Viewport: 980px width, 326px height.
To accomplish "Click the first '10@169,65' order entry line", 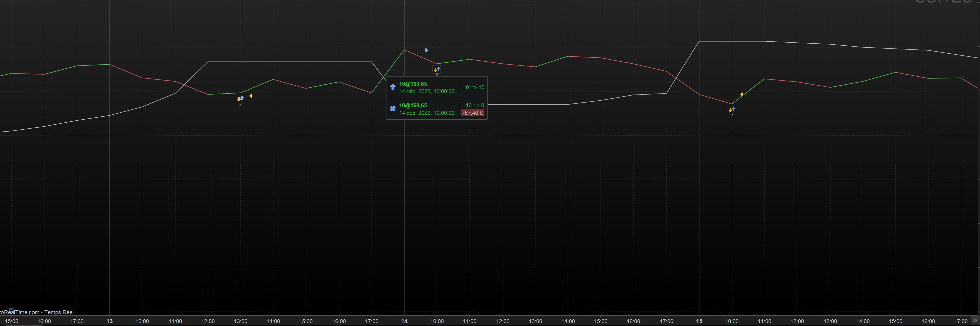I will [413, 84].
